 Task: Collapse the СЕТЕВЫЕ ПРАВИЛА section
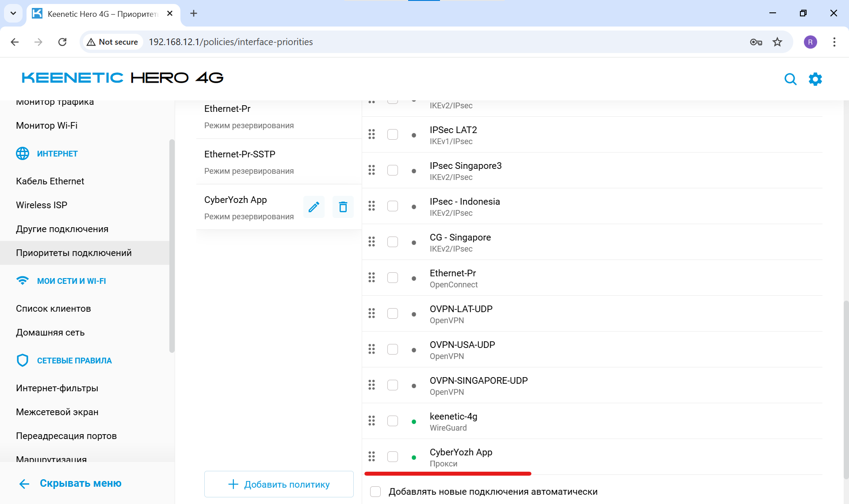tap(74, 361)
